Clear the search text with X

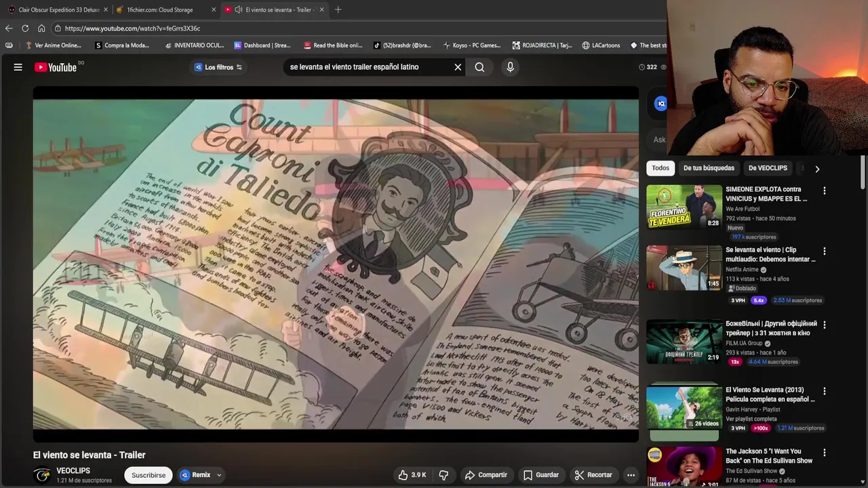[458, 67]
